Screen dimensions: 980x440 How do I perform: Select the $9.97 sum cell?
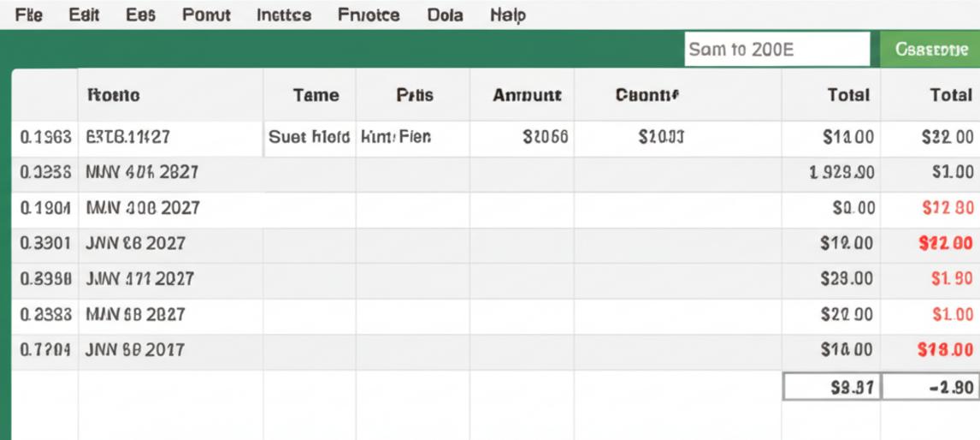point(832,387)
